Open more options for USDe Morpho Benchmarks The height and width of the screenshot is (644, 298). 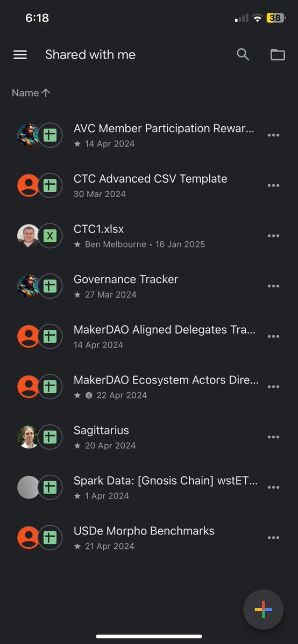click(x=274, y=538)
